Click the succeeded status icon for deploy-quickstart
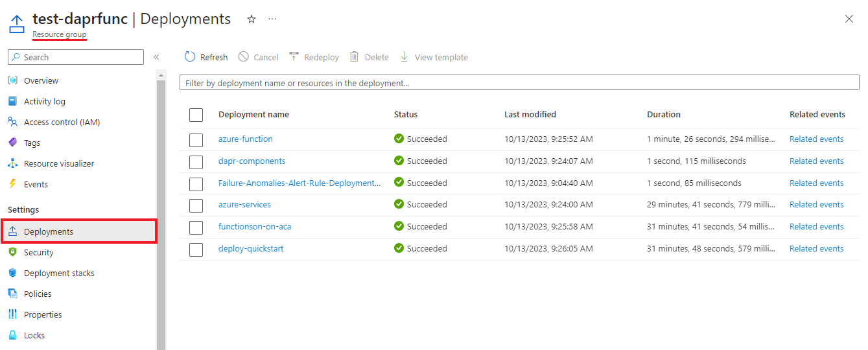The image size is (868, 350). 399,248
